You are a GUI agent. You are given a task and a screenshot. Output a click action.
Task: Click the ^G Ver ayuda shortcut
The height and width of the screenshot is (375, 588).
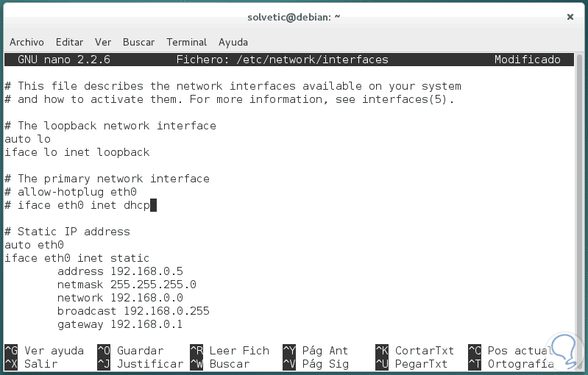pyautogui.click(x=44, y=351)
